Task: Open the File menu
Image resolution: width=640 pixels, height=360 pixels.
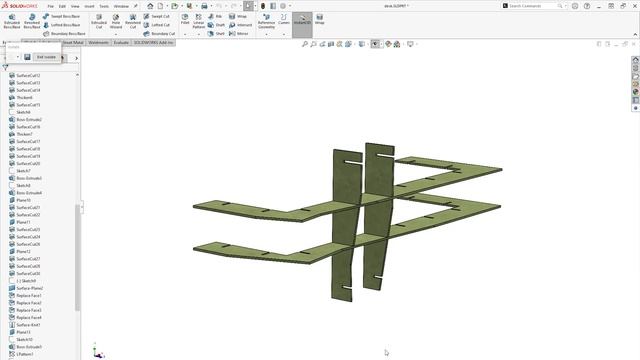Action: click(x=51, y=7)
